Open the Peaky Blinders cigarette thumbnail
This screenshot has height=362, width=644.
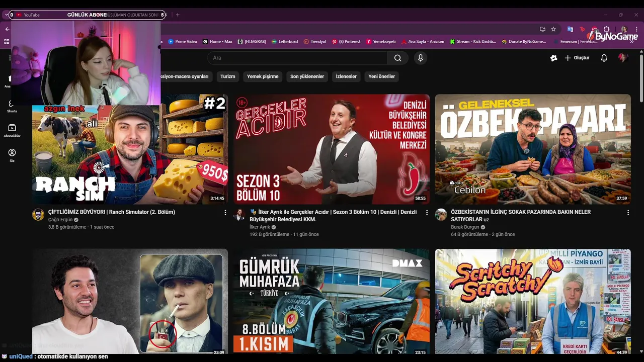[x=130, y=301]
